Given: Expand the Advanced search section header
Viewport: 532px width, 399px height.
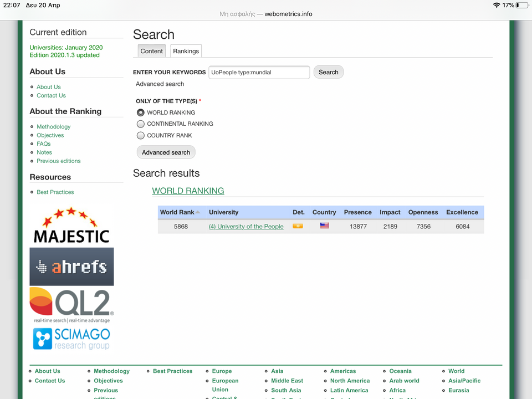Looking at the screenshot, I should tap(160, 84).
